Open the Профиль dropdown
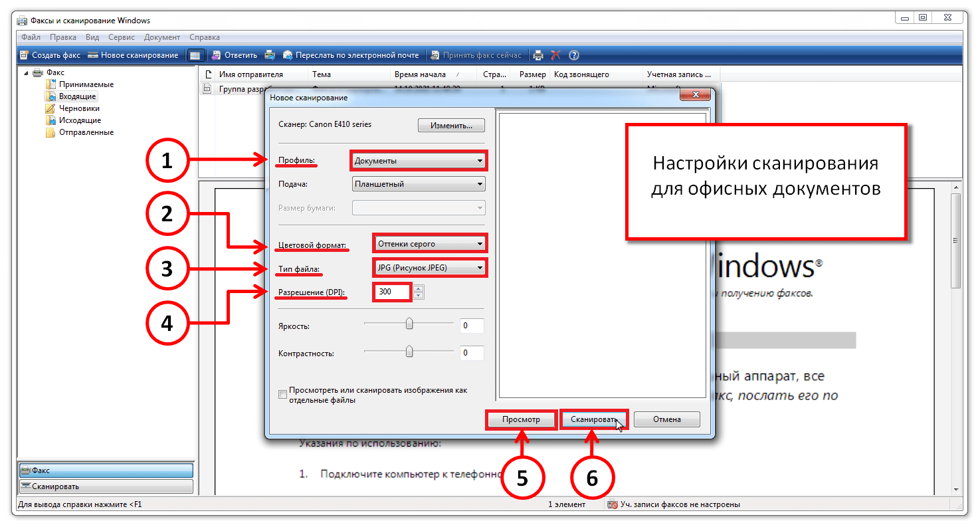This screenshot has height=529, width=980. click(x=419, y=160)
